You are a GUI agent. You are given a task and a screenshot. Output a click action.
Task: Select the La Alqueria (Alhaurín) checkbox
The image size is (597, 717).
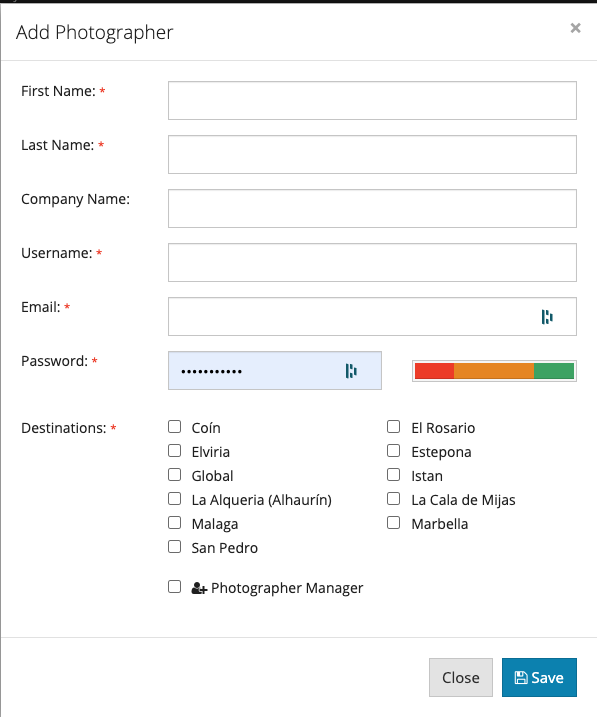click(x=175, y=498)
